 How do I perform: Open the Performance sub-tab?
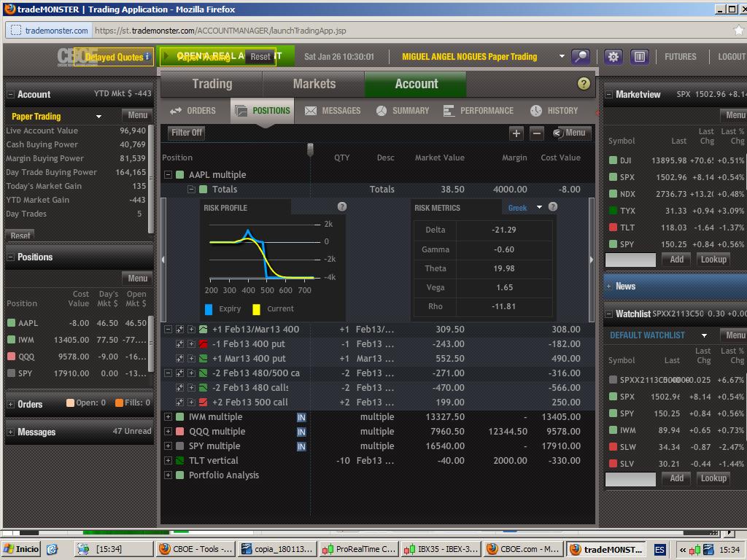pyautogui.click(x=478, y=111)
